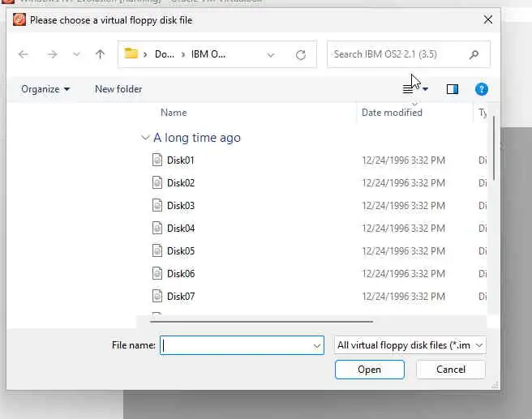The image size is (532, 419).
Task: Sort by Date modified column header
Action: click(x=392, y=113)
